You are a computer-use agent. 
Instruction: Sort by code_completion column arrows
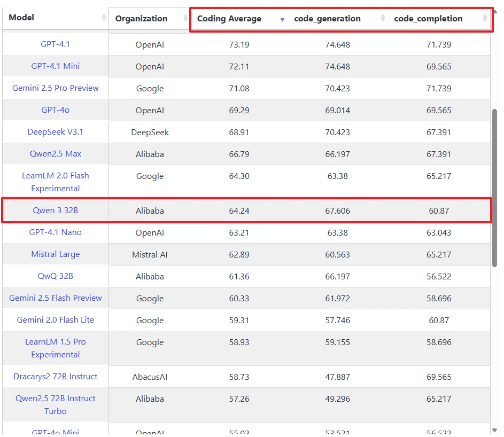tap(485, 18)
